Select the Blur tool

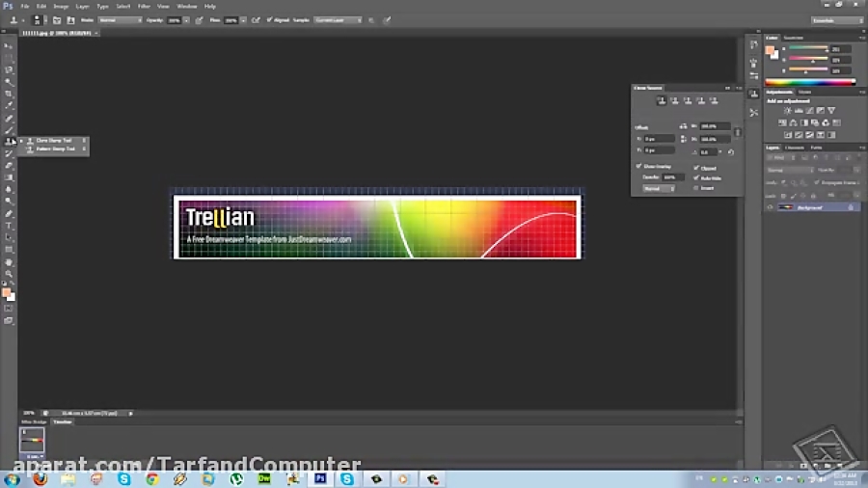9,189
